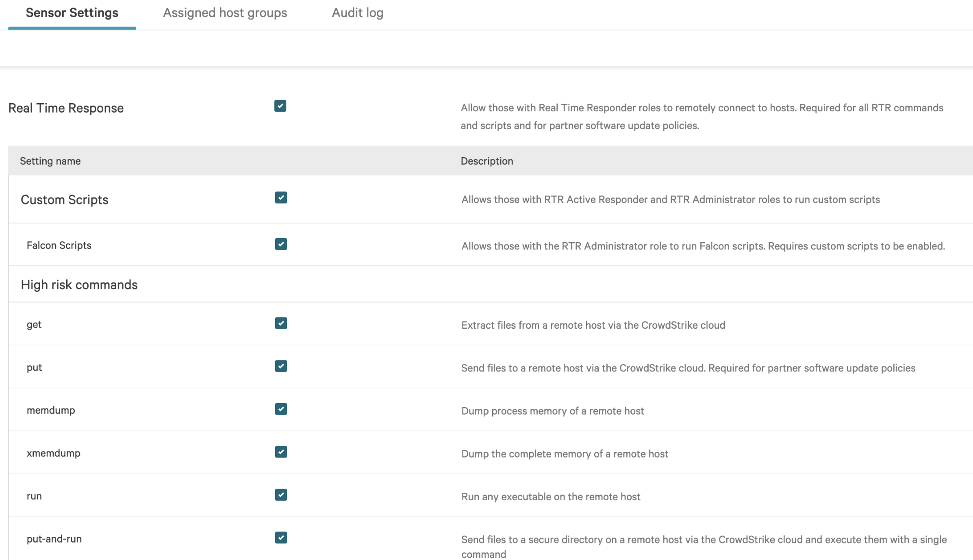Click the High risk commands section heading
973x560 pixels.
tap(79, 284)
